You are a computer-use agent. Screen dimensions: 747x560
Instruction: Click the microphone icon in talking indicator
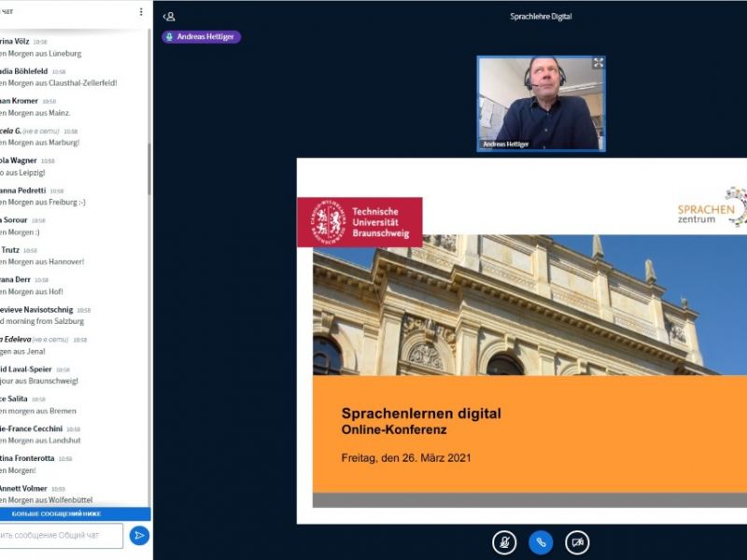click(x=169, y=37)
